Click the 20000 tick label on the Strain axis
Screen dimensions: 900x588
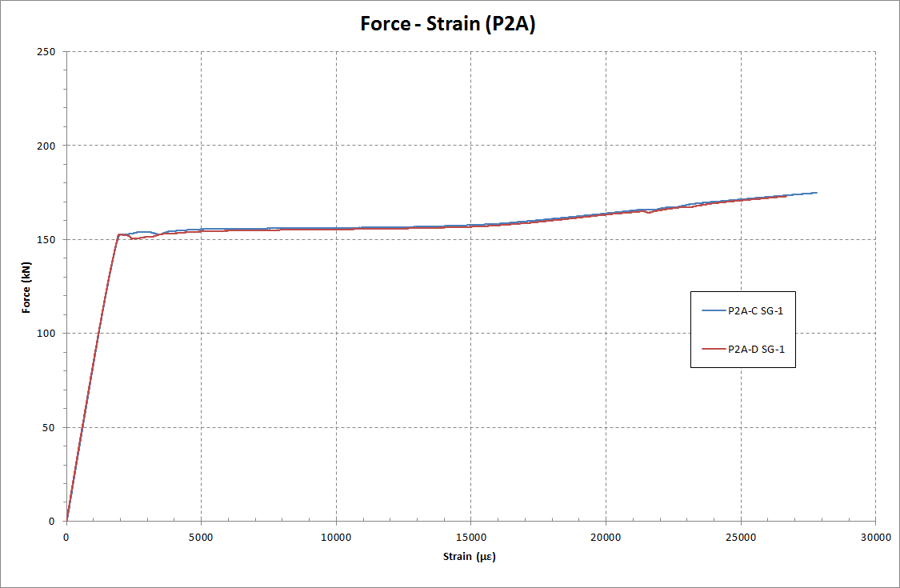[x=606, y=538]
